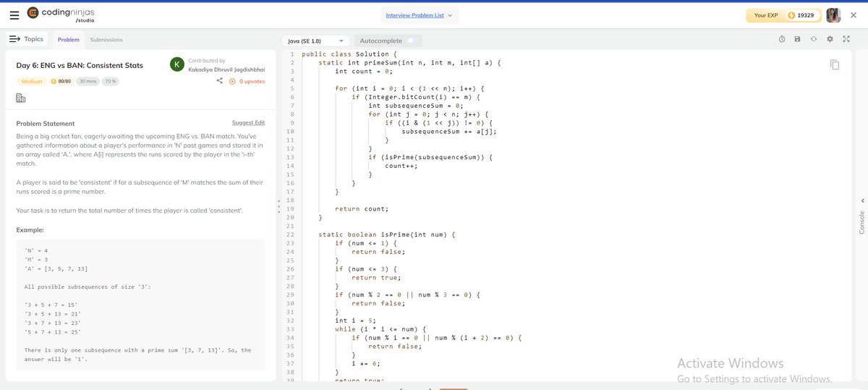Viewport: 868px width, 390px height.
Task: Place cursor on line 1 public class Solution
Action: click(x=349, y=54)
